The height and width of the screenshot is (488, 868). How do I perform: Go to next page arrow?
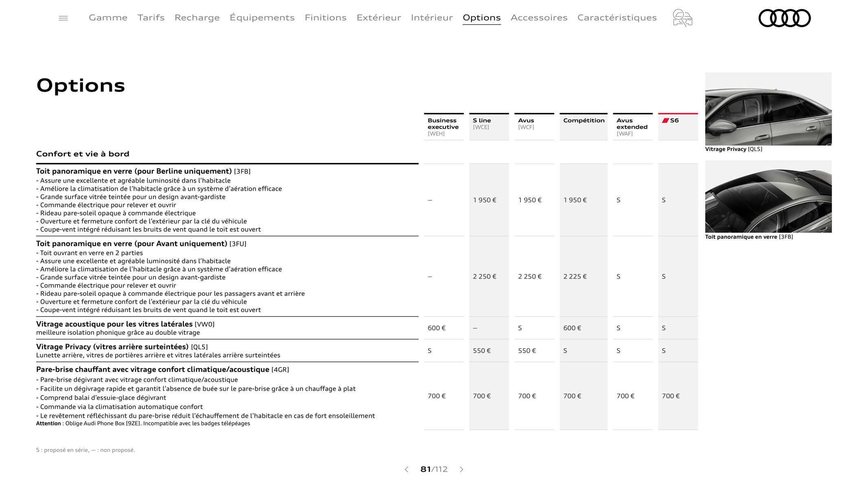(x=461, y=469)
